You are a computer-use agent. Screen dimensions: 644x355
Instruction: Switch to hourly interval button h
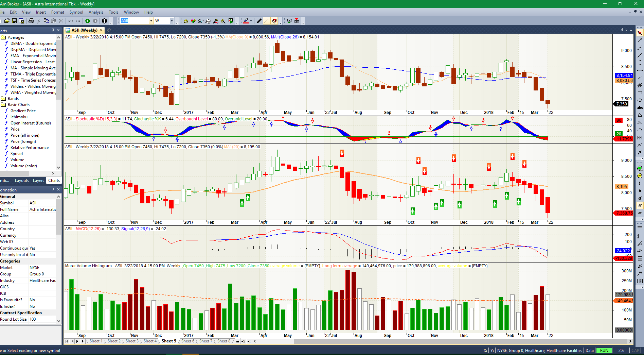(x=640, y=191)
